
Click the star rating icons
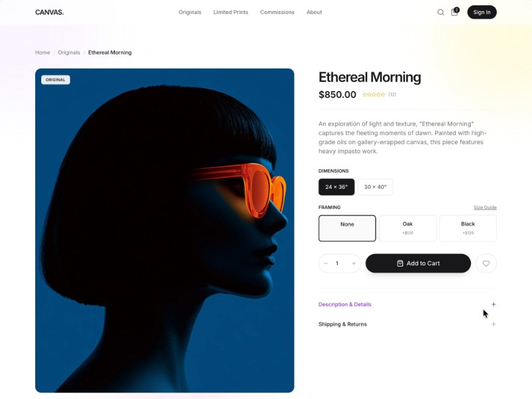tap(374, 94)
